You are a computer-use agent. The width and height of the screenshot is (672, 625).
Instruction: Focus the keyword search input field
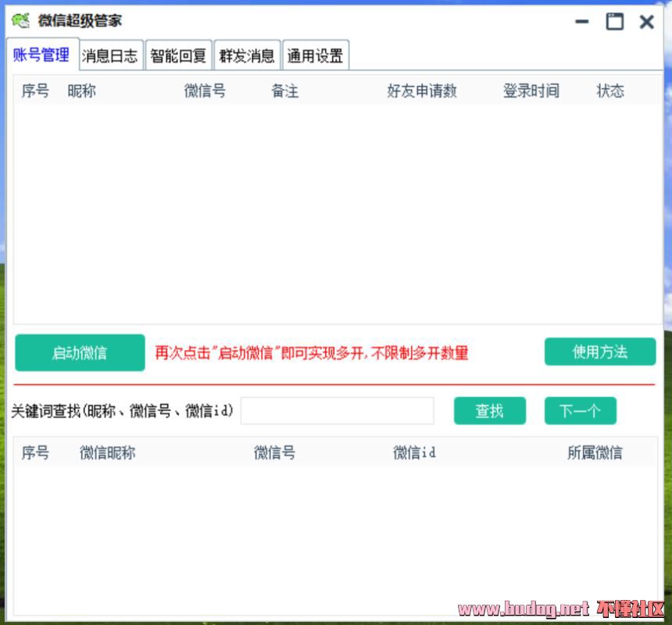point(338,411)
